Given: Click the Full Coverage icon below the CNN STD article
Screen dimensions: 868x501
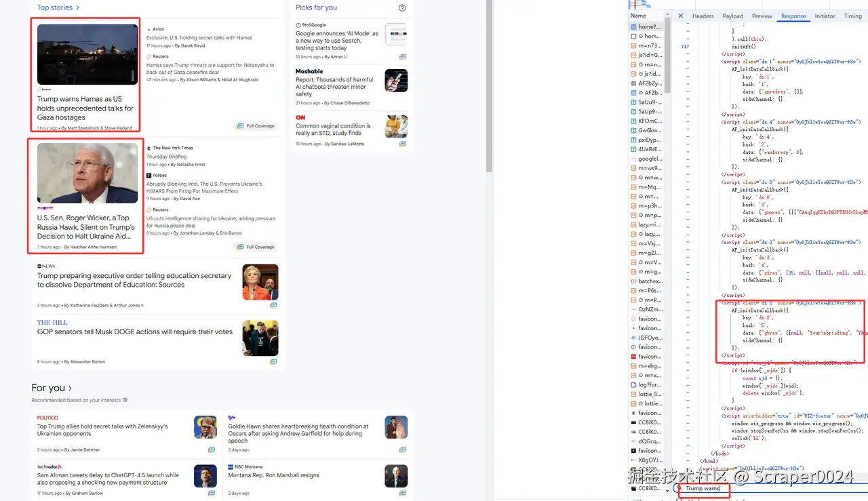Looking at the screenshot, I should coord(403,142).
